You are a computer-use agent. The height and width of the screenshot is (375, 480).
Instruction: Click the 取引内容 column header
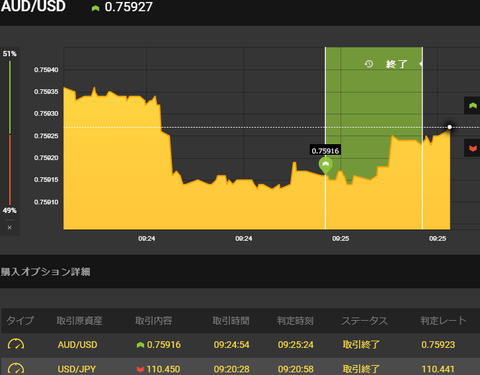(153, 320)
